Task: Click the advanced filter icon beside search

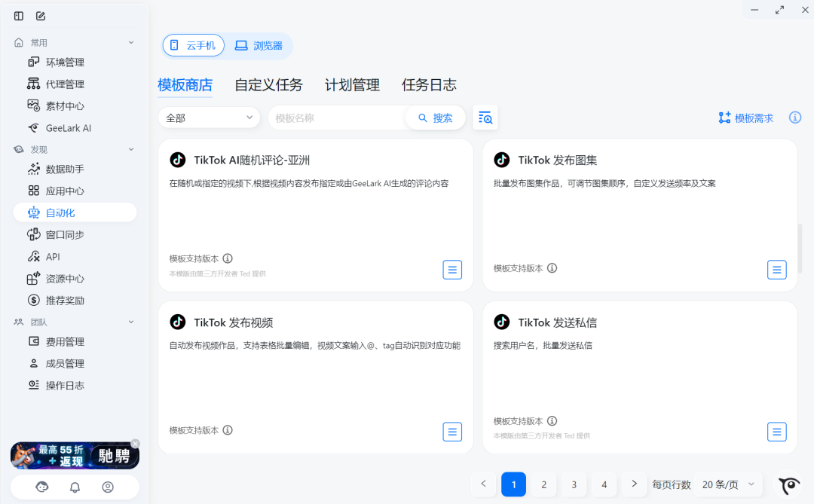Action: coord(485,117)
